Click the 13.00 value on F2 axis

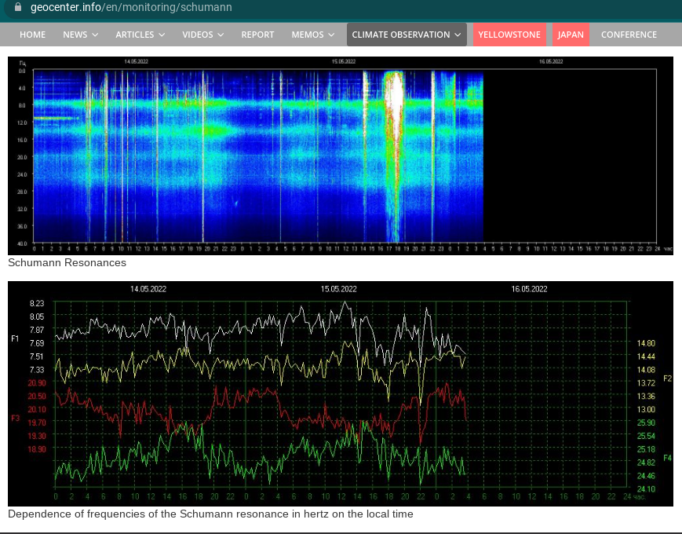(646, 409)
